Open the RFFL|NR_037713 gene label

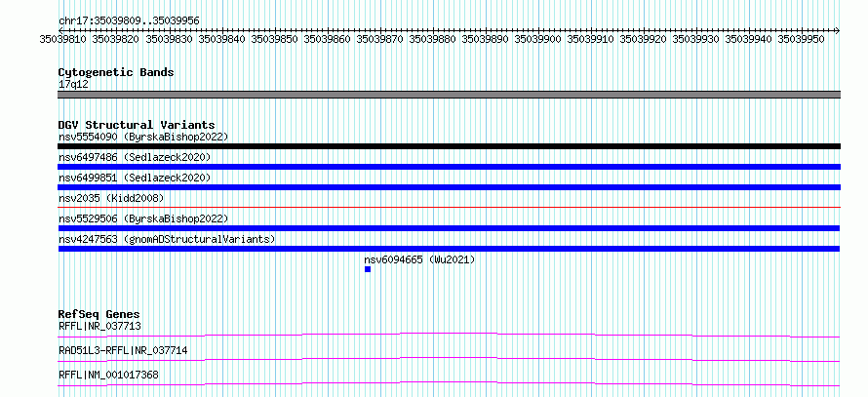tap(99, 326)
